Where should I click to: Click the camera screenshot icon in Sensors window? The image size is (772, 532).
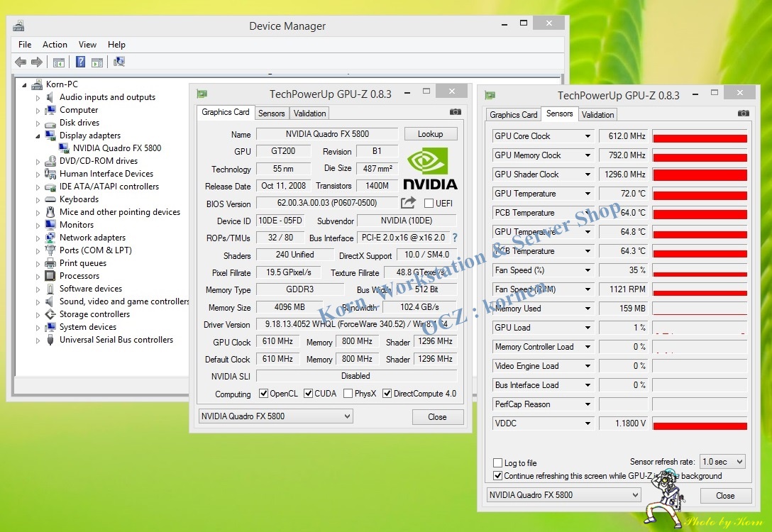tap(744, 113)
